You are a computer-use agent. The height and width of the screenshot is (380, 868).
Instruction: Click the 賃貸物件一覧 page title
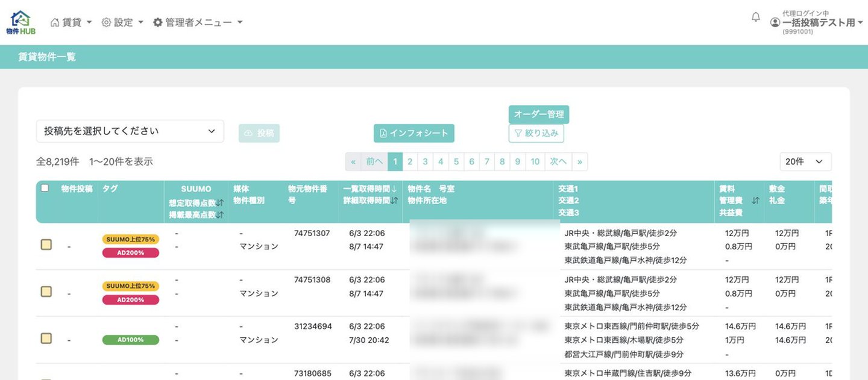pos(46,57)
